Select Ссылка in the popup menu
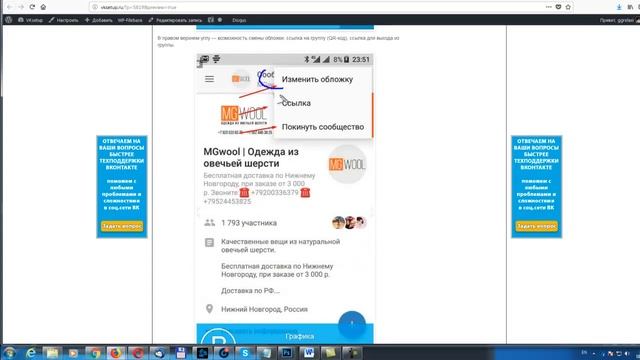The height and width of the screenshot is (360, 640). (x=296, y=103)
